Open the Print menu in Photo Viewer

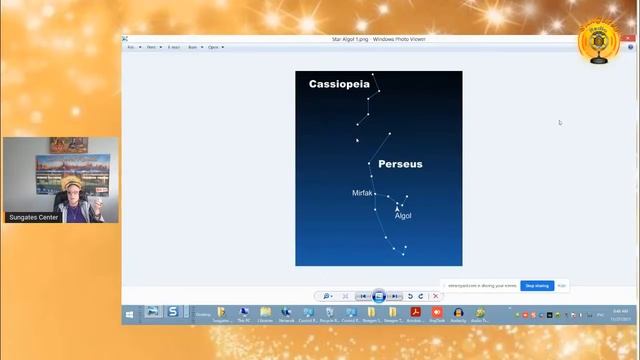click(x=154, y=47)
